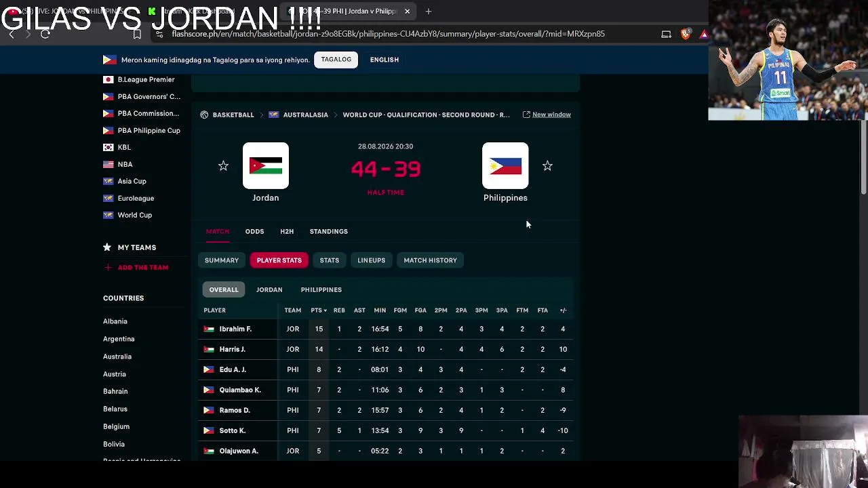The image size is (868, 488).
Task: Close the Jordan v Philippines tab
Action: (x=407, y=12)
